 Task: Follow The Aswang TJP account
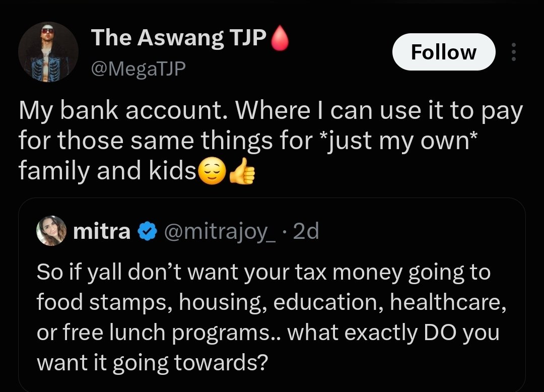[x=444, y=52]
